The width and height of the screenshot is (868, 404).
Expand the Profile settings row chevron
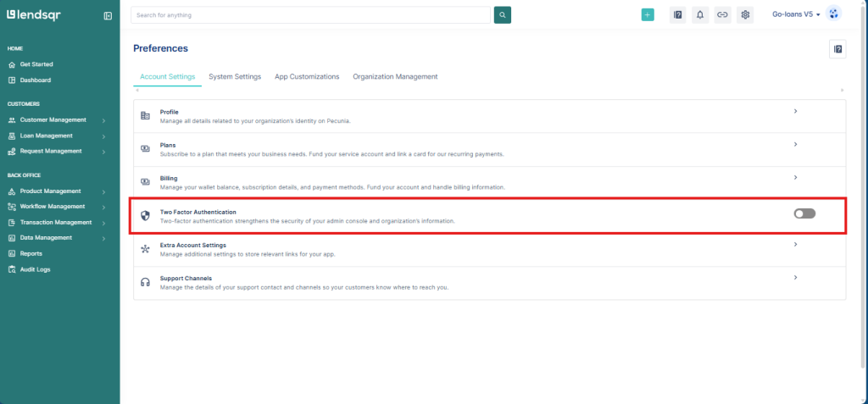click(795, 111)
